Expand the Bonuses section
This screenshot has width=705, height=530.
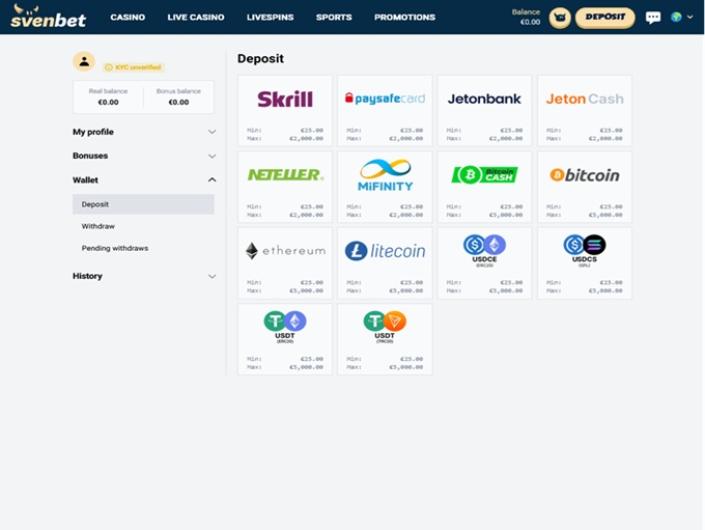click(x=143, y=156)
